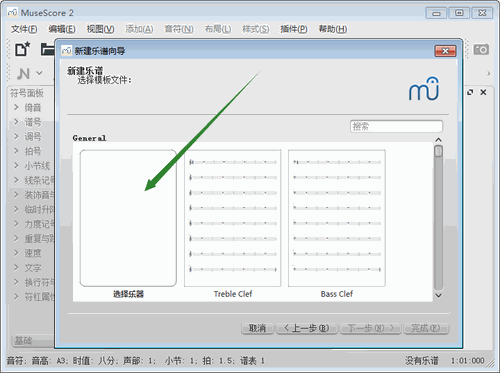Open the 帮助(H) menu
The height and width of the screenshot is (373, 500).
(333, 29)
